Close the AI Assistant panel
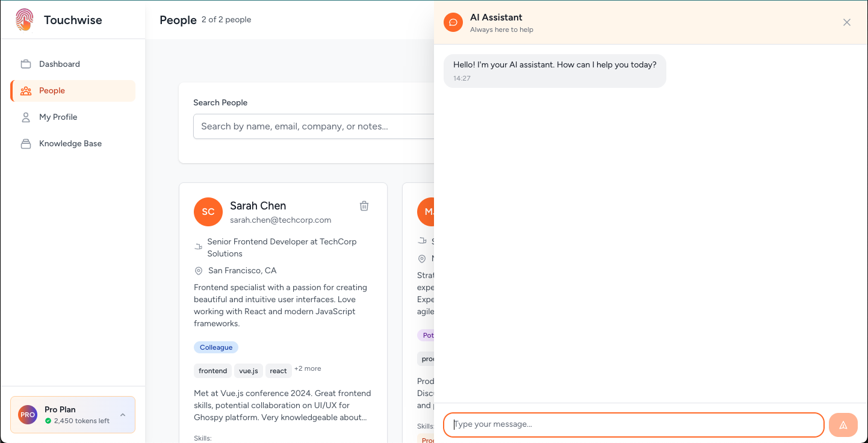The height and width of the screenshot is (443, 868). 846,22
